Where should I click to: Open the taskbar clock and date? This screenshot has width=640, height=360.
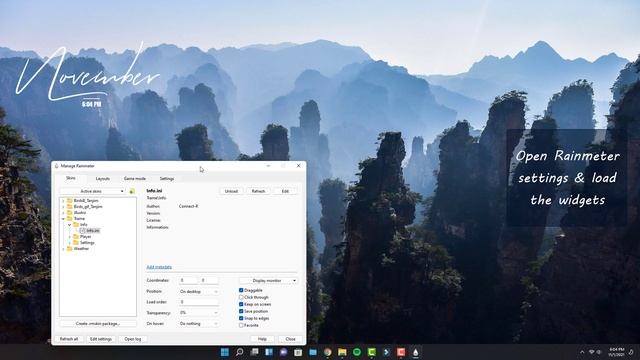[x=616, y=352]
